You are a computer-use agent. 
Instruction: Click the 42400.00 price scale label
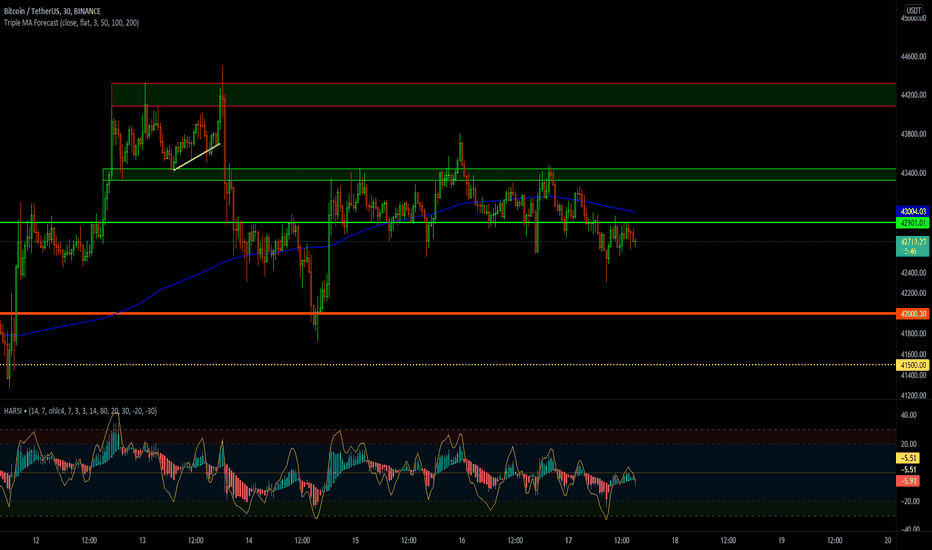(913, 272)
